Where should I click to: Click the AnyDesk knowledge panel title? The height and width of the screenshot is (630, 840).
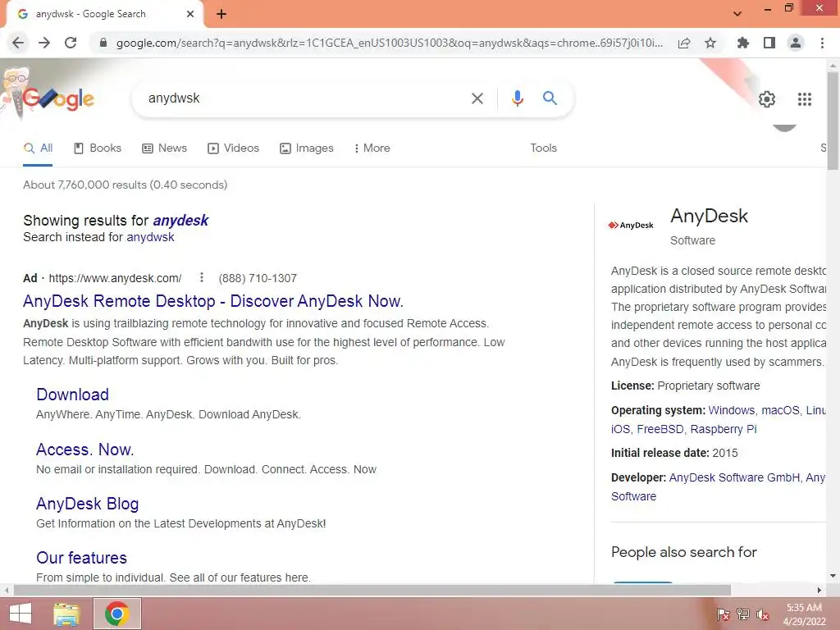(x=710, y=216)
